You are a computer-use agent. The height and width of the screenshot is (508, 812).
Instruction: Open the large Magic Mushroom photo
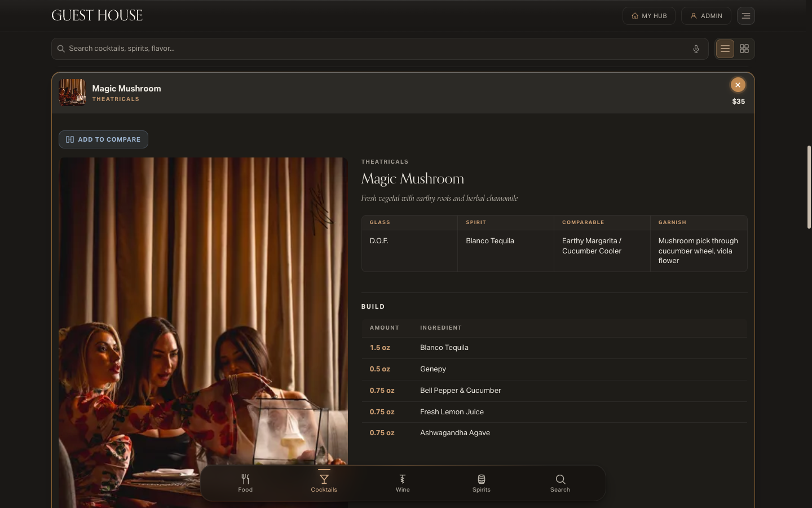point(203,333)
